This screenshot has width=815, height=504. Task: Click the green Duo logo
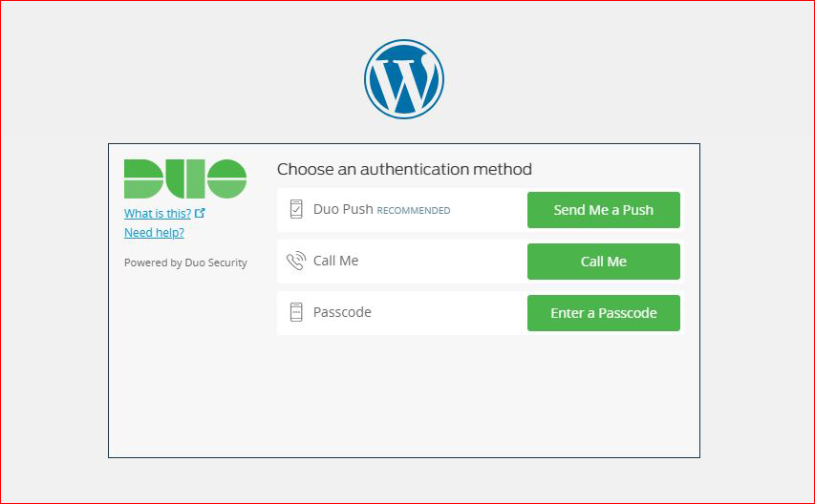click(x=185, y=178)
